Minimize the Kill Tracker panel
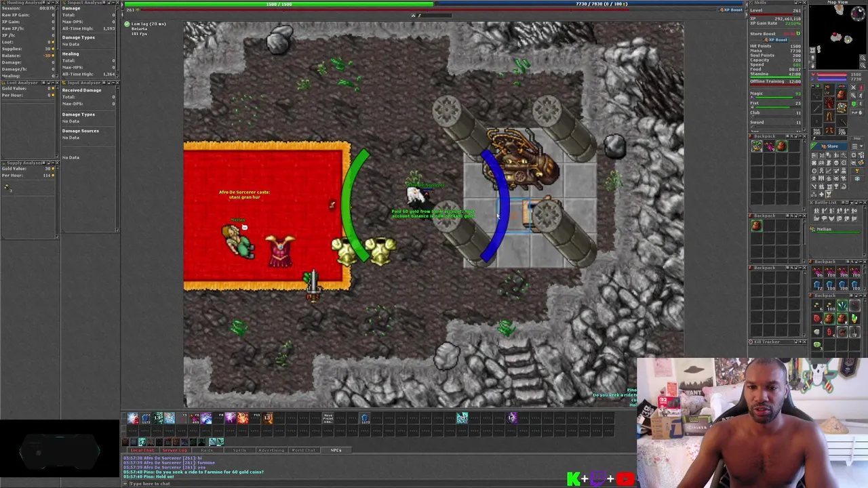Viewport: 868px width, 488px height. coord(800,342)
